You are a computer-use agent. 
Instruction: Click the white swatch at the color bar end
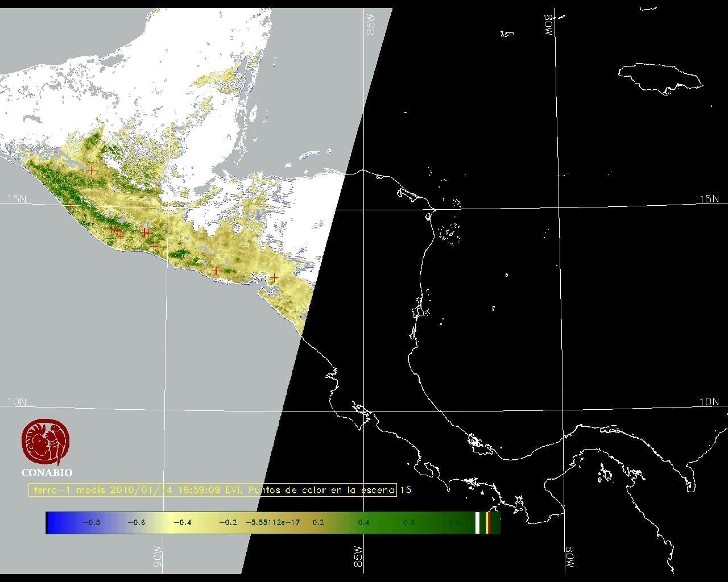click(477, 522)
